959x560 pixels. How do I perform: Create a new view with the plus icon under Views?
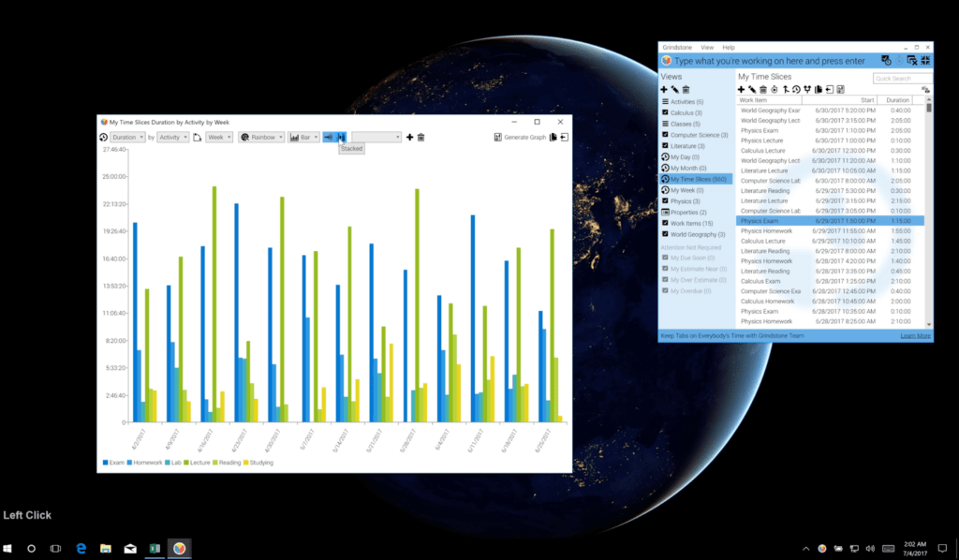click(x=663, y=89)
